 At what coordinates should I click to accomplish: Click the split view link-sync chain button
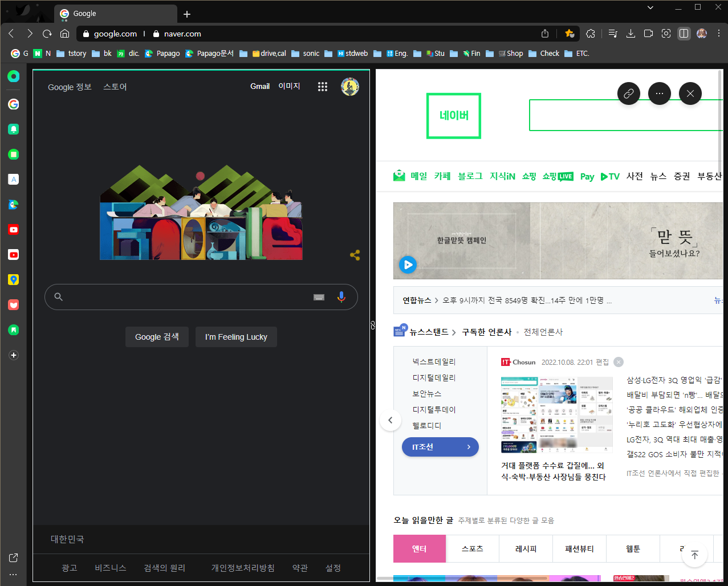629,93
